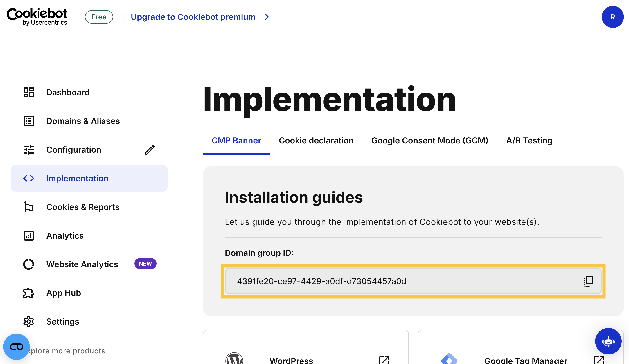Click external link icon on Google Tag Manager card
Viewport: 629px width, 364px height.
(x=599, y=360)
